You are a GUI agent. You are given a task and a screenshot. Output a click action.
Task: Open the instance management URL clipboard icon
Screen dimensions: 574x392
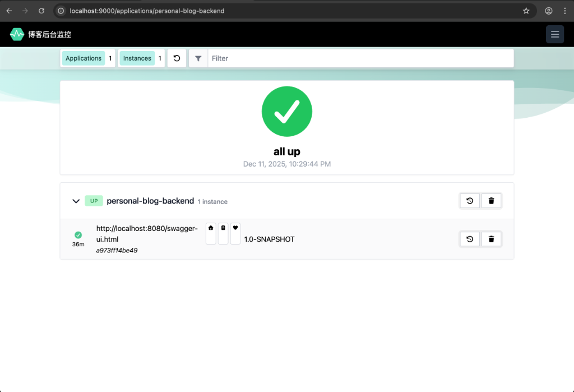223,228
